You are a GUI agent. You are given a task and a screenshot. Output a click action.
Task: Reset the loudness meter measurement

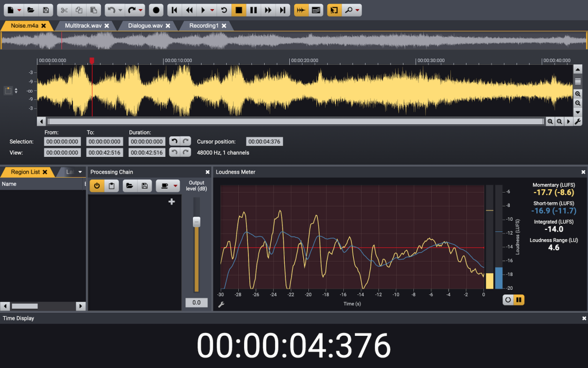point(508,300)
